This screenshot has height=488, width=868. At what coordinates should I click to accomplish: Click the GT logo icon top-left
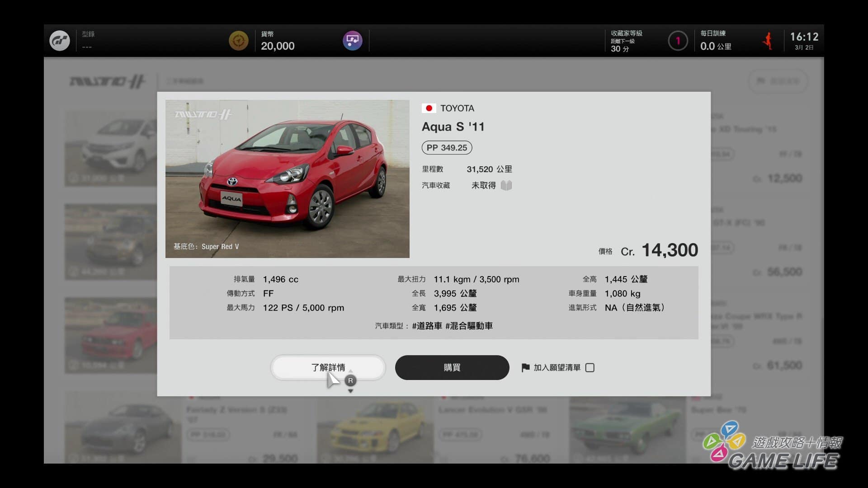pos(60,41)
